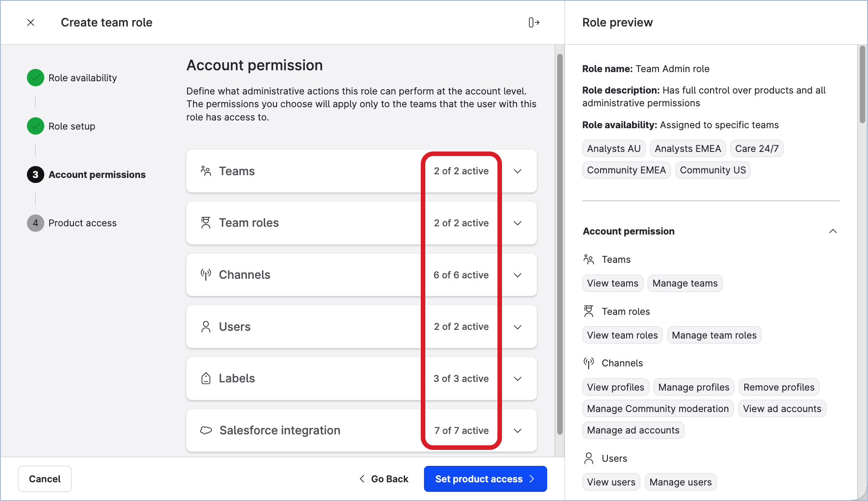
Task: Go to the Role setup step
Action: tap(72, 126)
